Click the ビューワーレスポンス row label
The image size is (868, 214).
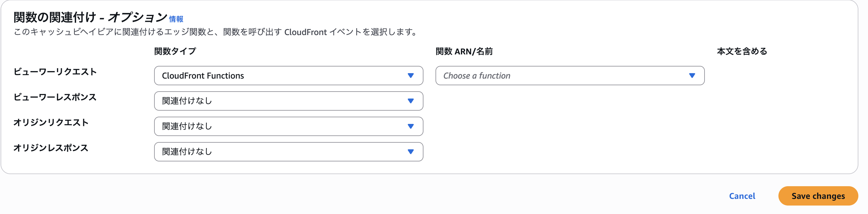point(55,97)
